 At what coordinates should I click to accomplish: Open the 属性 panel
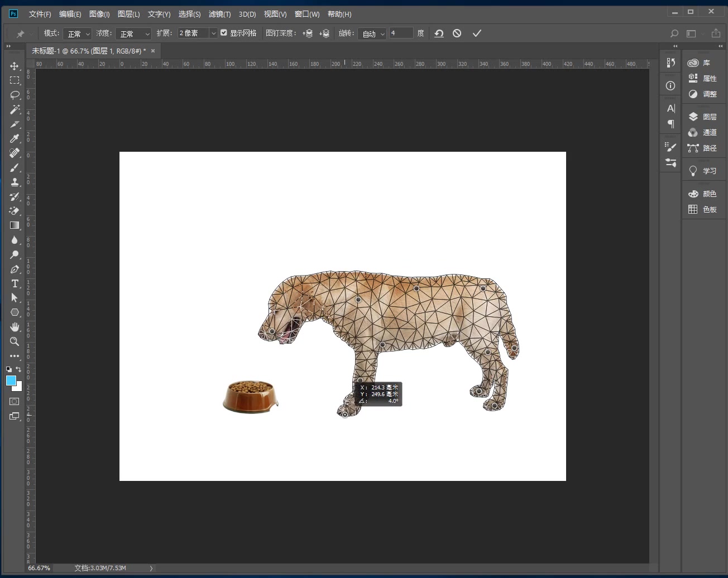702,78
